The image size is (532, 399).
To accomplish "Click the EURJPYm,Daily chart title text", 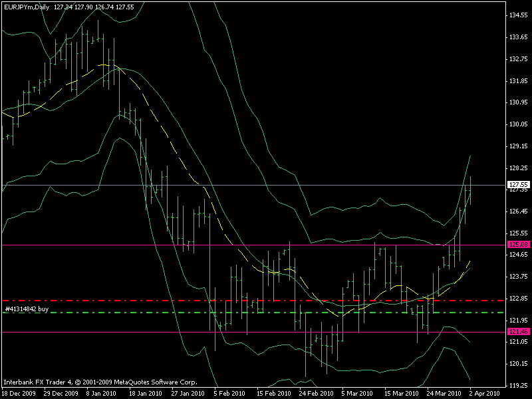I will (x=27, y=7).
